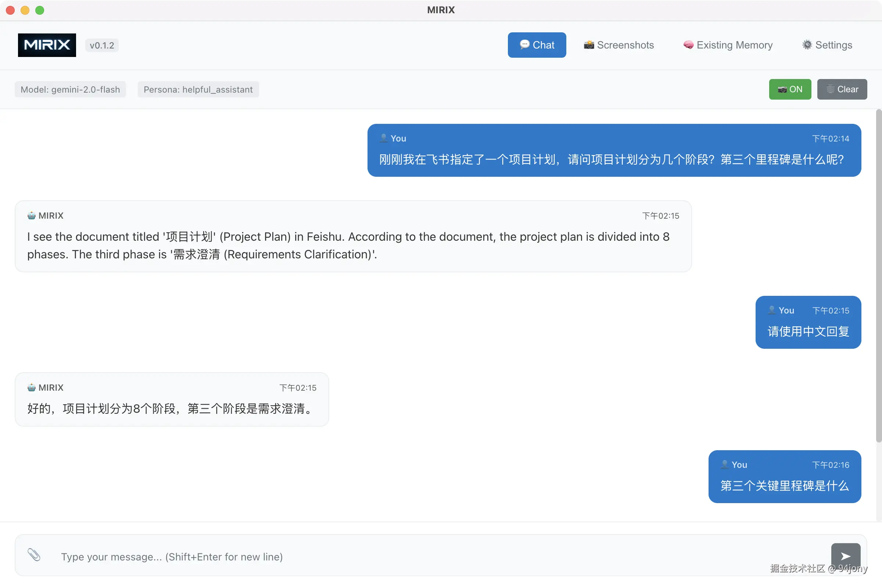Click the chat vertical scrollbar
Viewport: 882px width, 588px height.
pyautogui.click(x=878, y=276)
